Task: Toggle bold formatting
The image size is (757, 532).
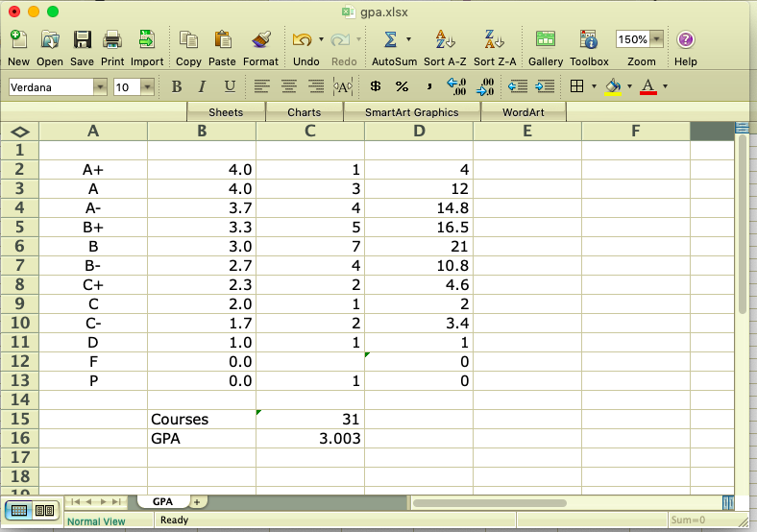Action: 177,86
